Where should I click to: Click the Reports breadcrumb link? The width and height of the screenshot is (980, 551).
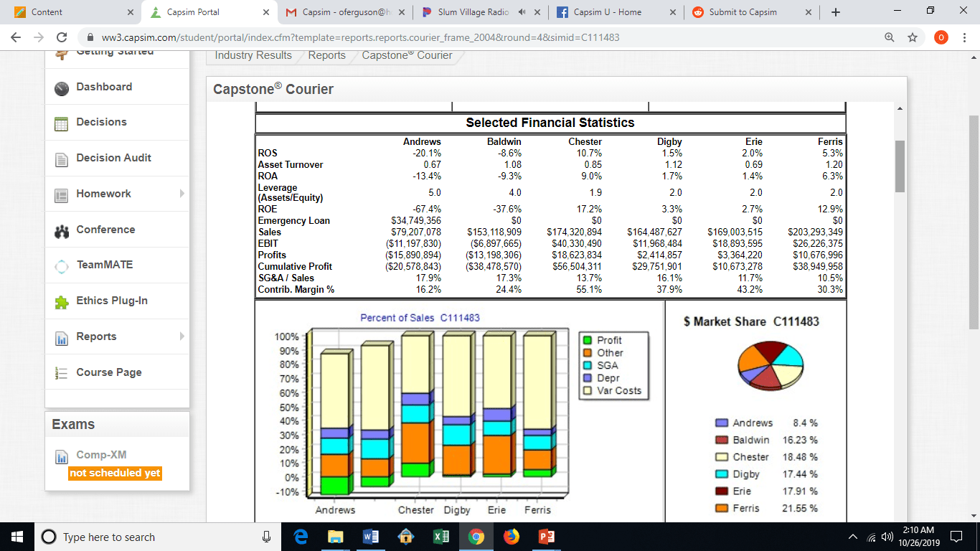tap(327, 55)
